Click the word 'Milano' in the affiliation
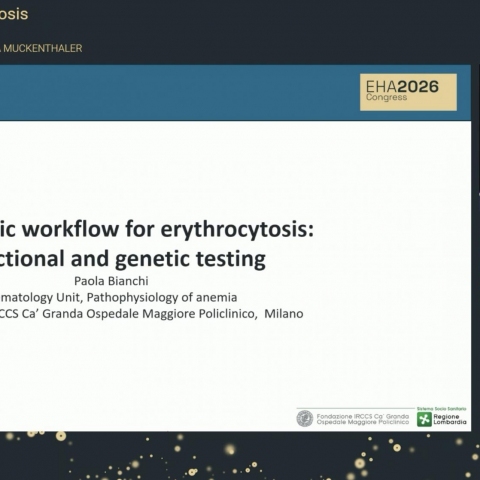The image size is (480, 480). 284,314
